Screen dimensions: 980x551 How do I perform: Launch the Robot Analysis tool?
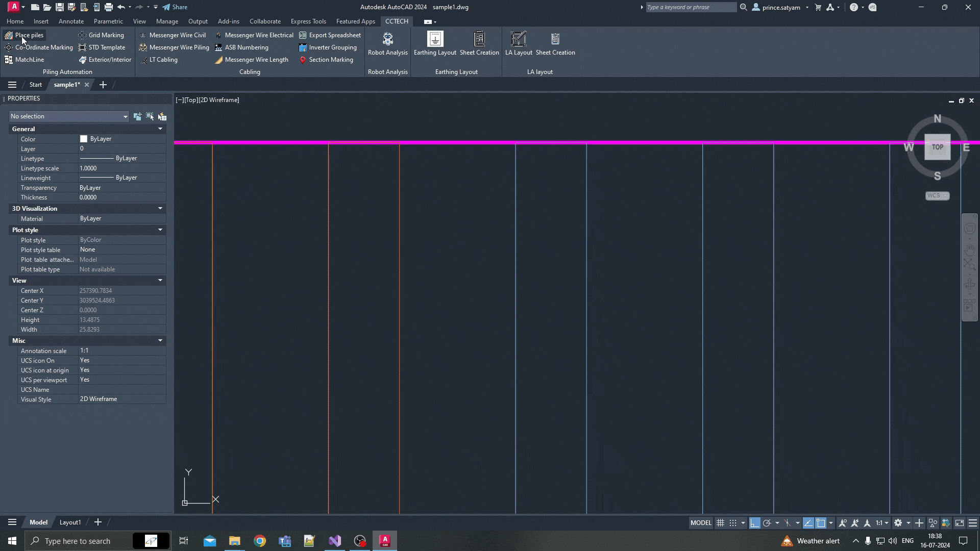(x=387, y=43)
